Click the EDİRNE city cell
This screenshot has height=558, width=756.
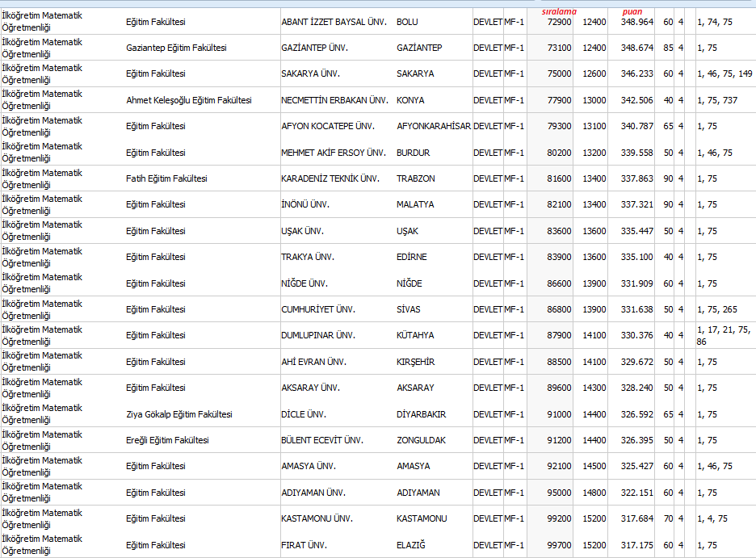point(412,257)
